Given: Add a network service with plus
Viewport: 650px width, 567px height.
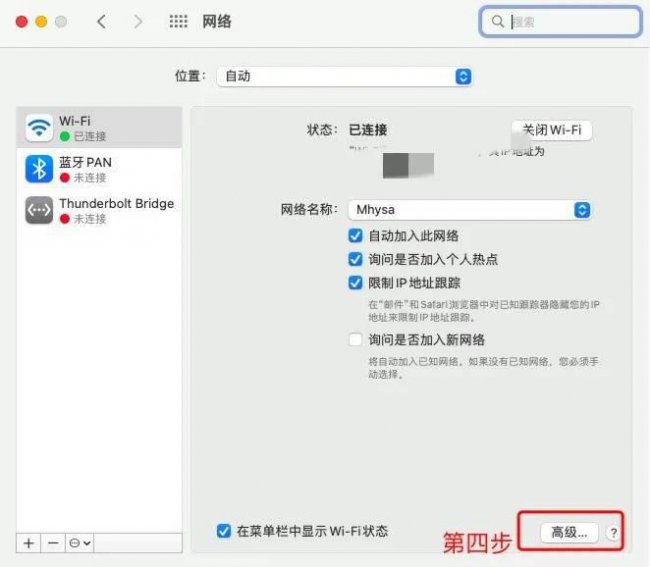Looking at the screenshot, I should point(29,543).
